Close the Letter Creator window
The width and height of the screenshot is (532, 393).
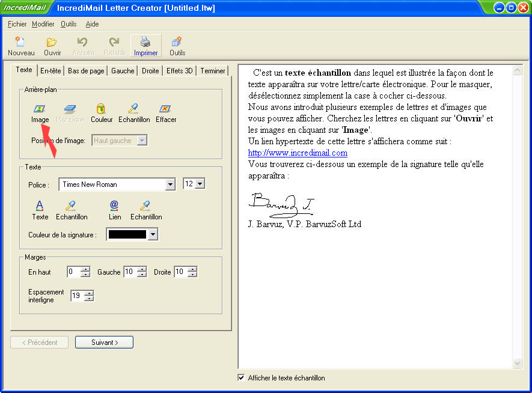point(523,8)
